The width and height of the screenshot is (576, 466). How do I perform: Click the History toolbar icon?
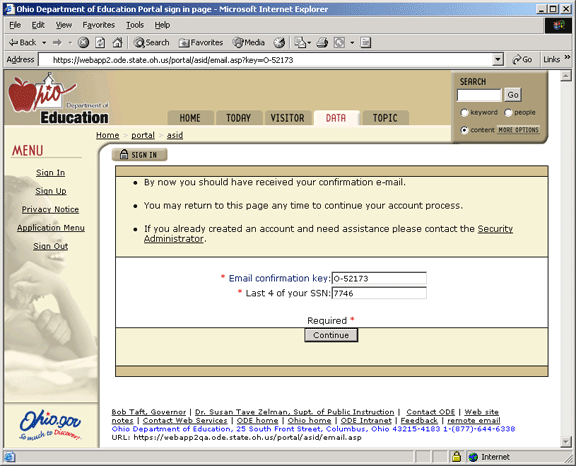pyautogui.click(x=279, y=43)
